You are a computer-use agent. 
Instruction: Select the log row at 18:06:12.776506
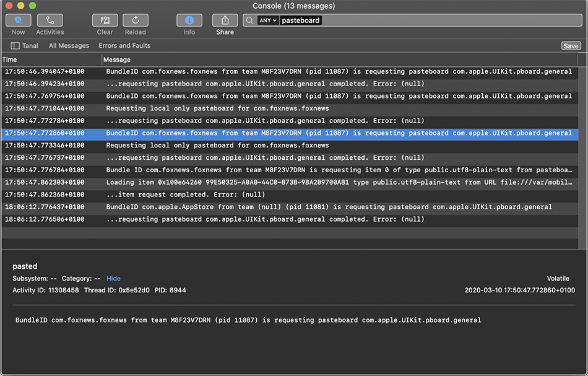pyautogui.click(x=290, y=219)
